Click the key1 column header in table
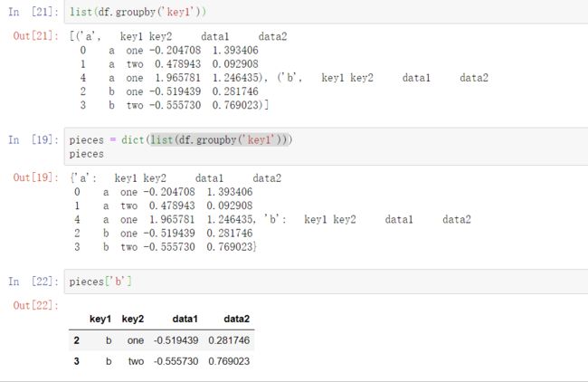The width and height of the screenshot is (588, 382). click(x=100, y=319)
